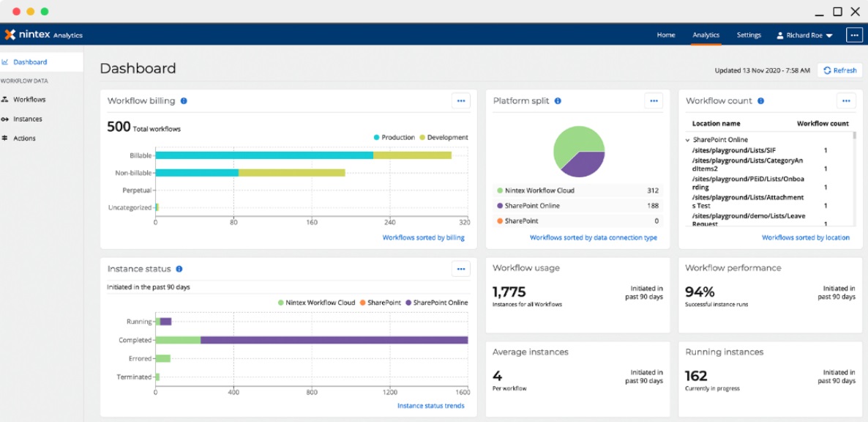Open the Instance status card options menu
This screenshot has width=868, height=422.
pyautogui.click(x=461, y=269)
